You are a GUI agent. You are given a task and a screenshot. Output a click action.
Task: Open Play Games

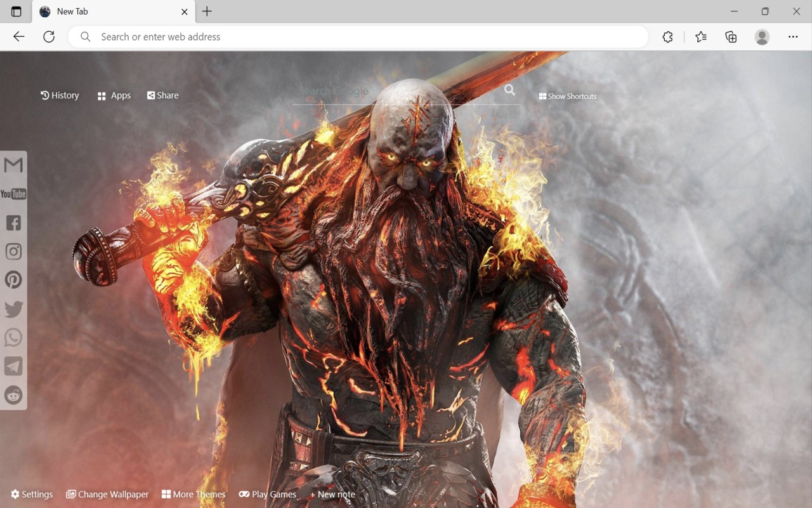point(268,494)
